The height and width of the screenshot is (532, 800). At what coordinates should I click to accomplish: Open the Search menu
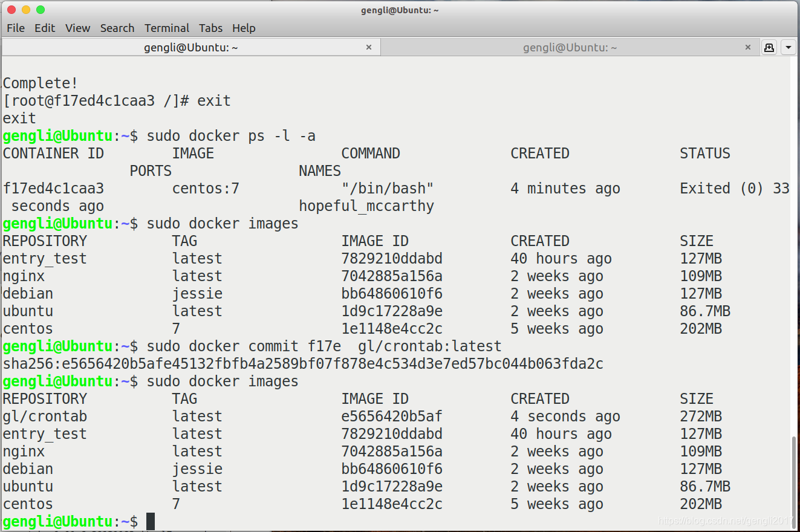[x=117, y=28]
